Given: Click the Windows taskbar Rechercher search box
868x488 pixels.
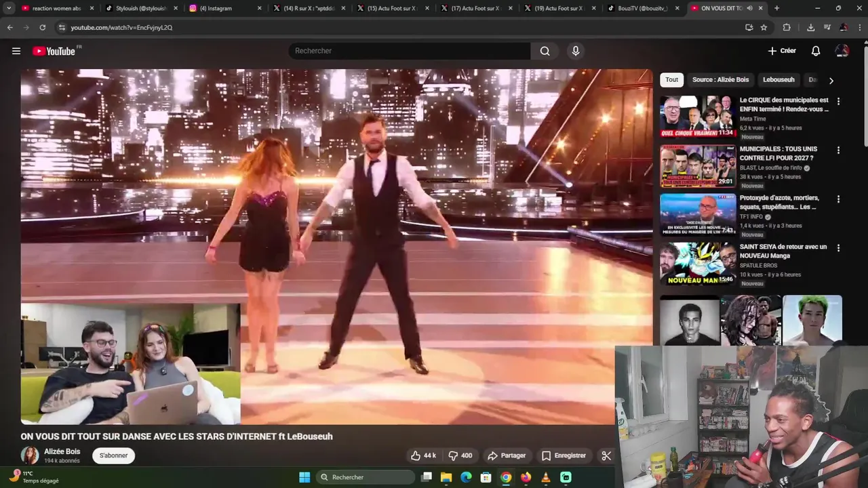Looking at the screenshot, I should pos(366,477).
